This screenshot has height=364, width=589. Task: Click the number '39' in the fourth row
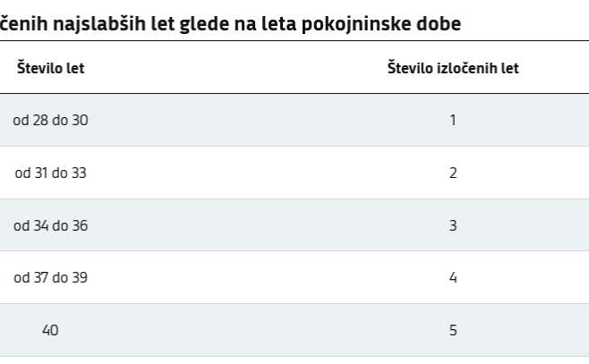pos(79,277)
